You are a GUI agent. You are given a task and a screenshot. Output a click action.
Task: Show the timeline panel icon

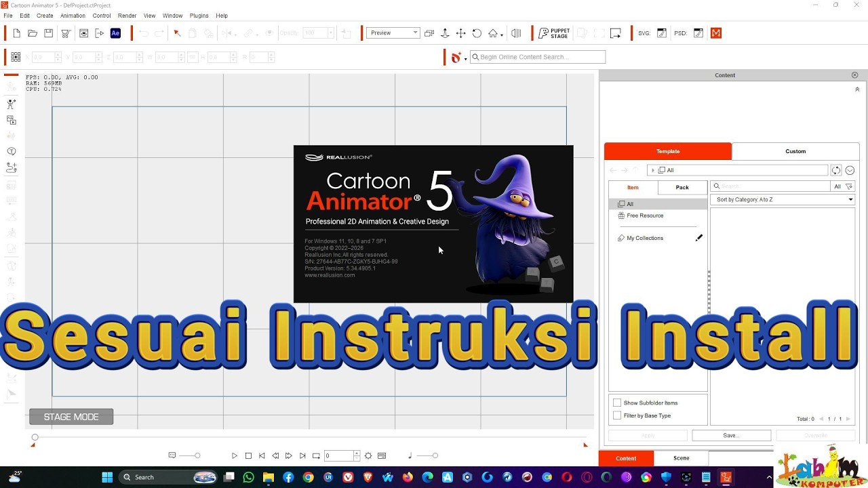[x=382, y=456]
